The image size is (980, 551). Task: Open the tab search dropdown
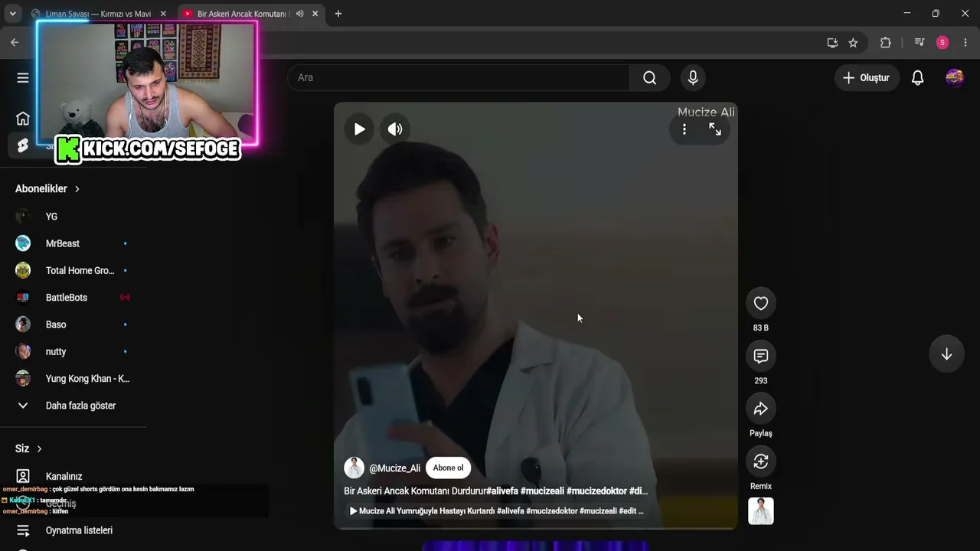(x=12, y=14)
